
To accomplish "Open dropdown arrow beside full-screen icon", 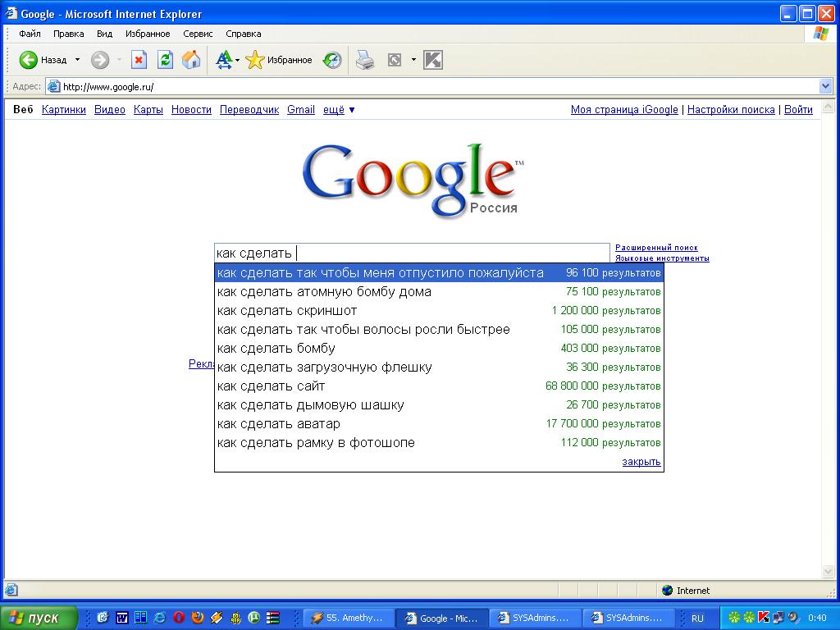I will [413, 59].
